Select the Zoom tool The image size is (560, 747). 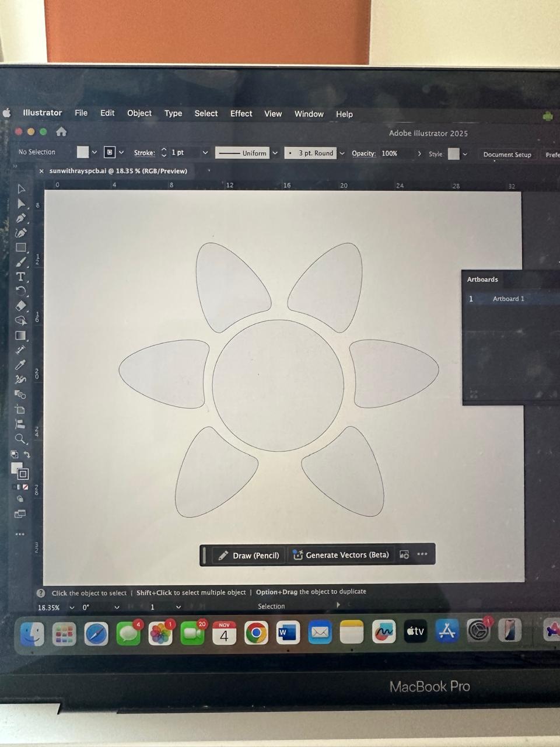pyautogui.click(x=20, y=439)
